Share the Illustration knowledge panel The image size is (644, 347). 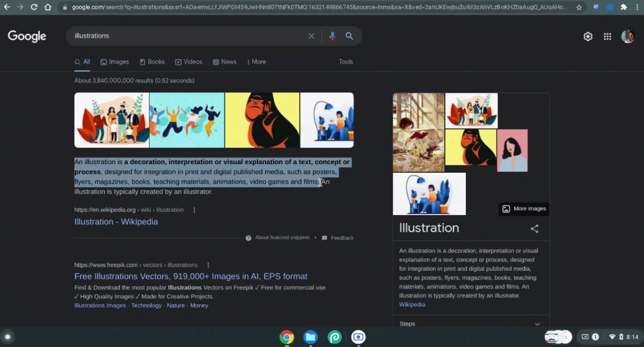pos(534,228)
